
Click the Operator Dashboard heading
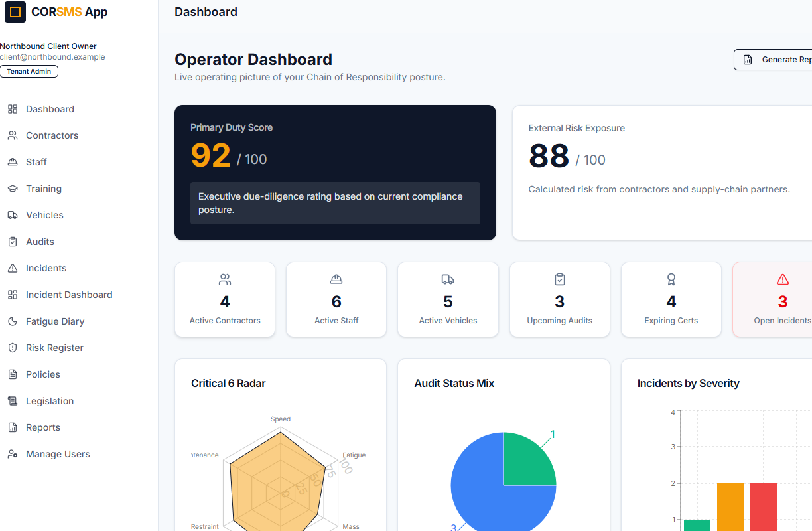tap(253, 59)
